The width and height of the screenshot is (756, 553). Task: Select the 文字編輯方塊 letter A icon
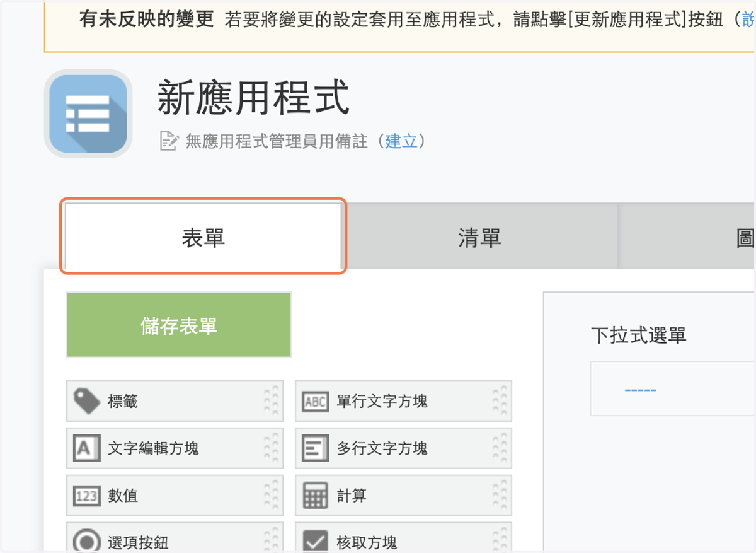point(86,448)
